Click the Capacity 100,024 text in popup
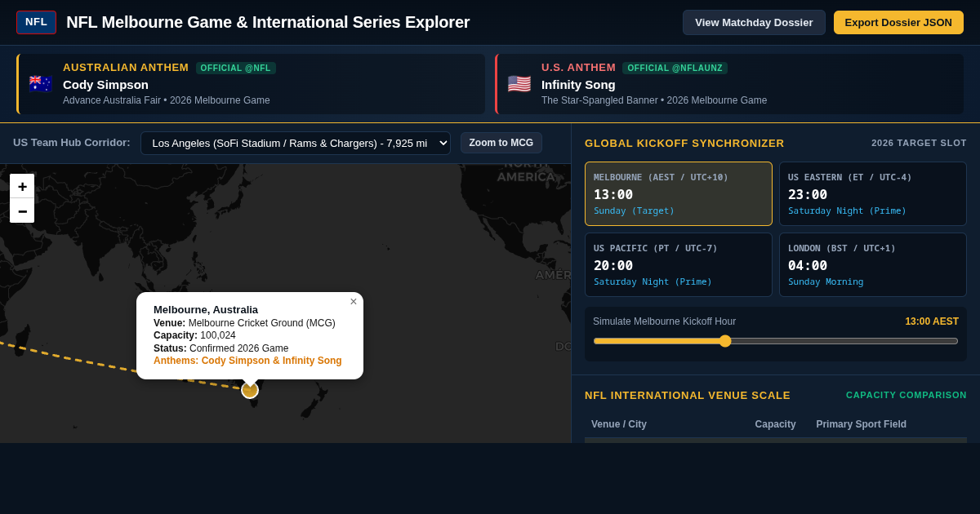980x514 pixels. pos(194,335)
